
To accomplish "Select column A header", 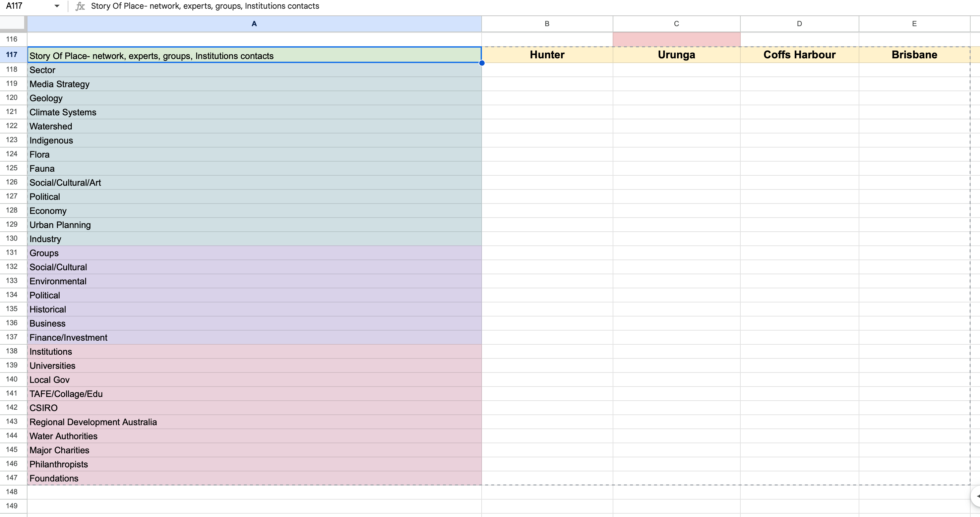I will [x=254, y=23].
